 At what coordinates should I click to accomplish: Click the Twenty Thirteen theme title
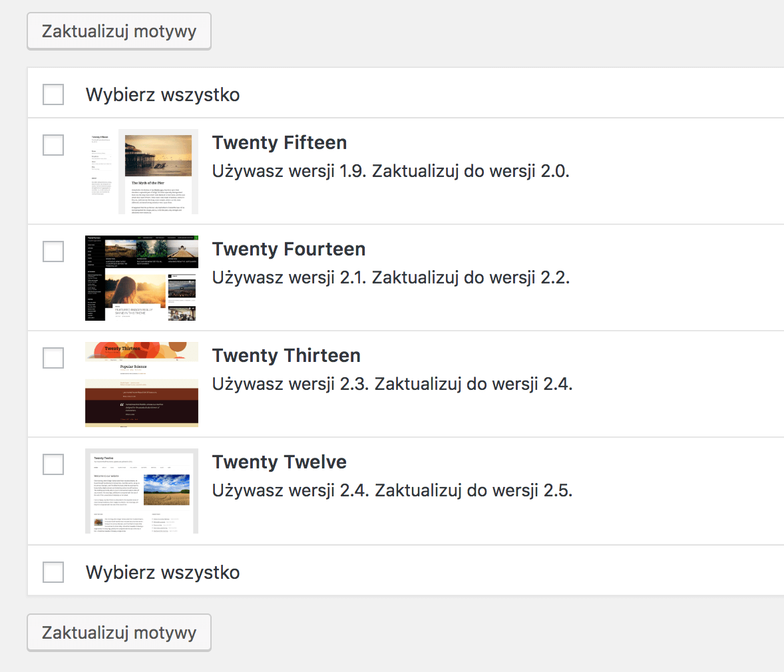pos(286,356)
